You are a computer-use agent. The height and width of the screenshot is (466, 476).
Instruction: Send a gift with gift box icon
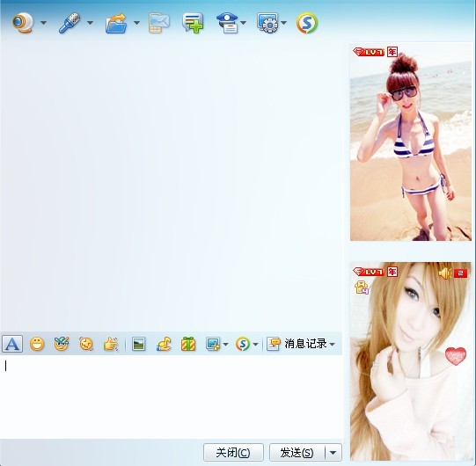[188, 344]
